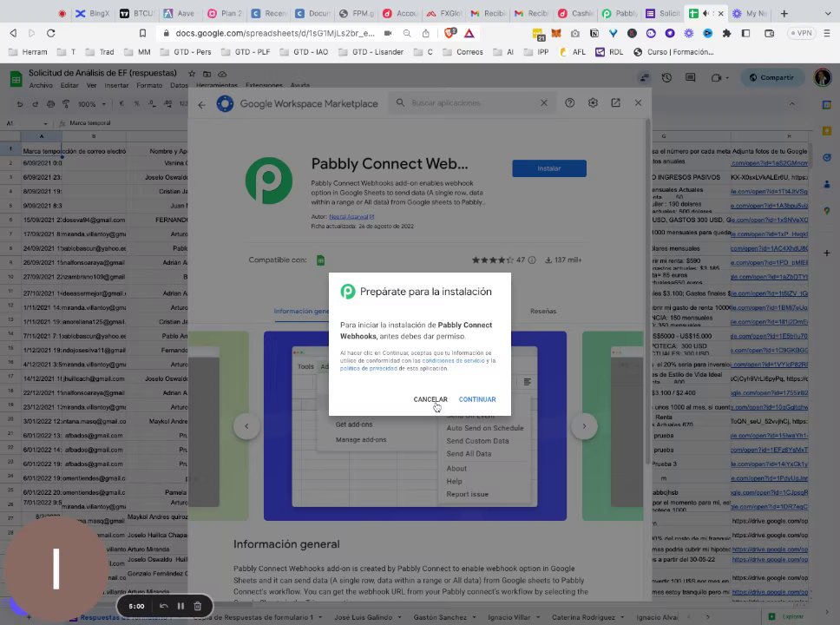Image resolution: width=840 pixels, height=625 pixels.
Task: Open a new browser tab
Action: tap(784, 13)
